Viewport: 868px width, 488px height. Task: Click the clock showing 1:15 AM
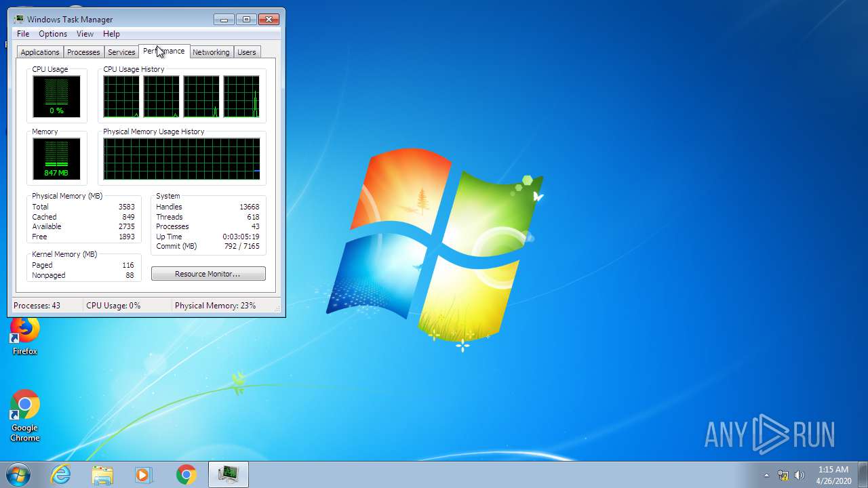[x=833, y=469]
